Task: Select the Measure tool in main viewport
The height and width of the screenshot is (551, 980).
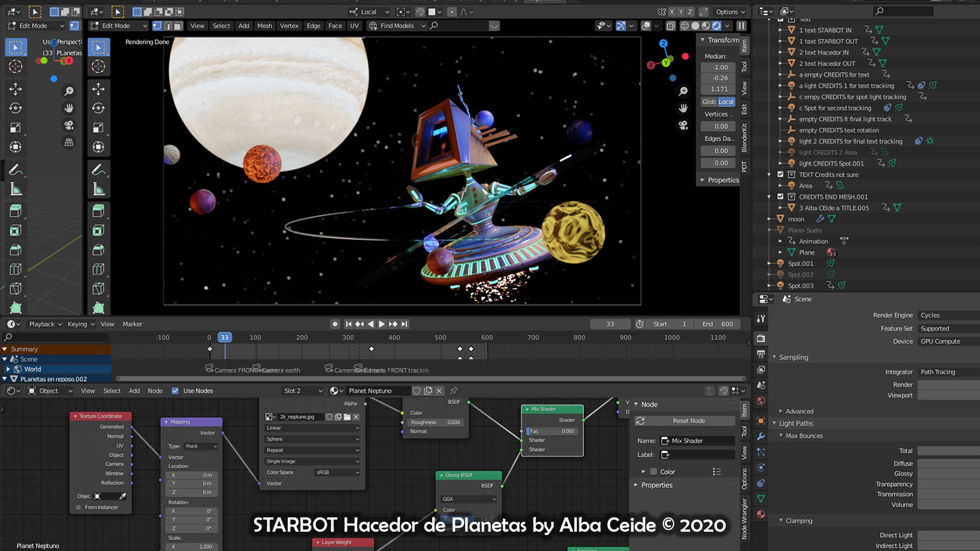Action: [x=99, y=190]
